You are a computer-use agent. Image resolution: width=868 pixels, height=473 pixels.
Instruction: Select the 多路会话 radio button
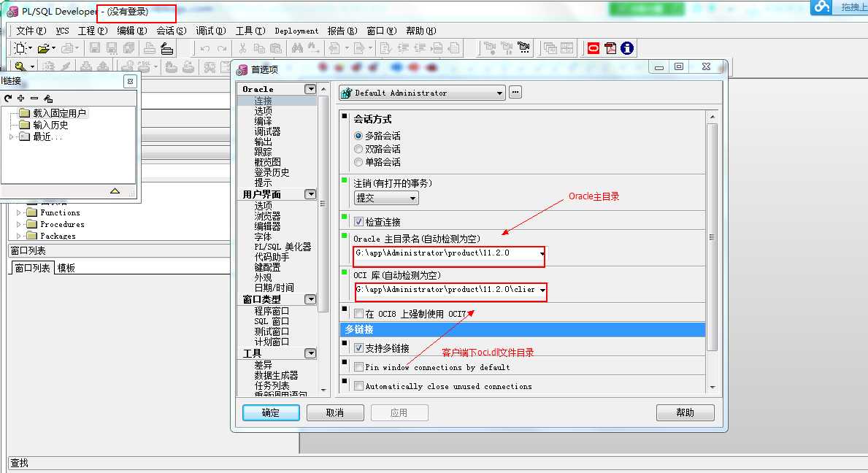[358, 136]
